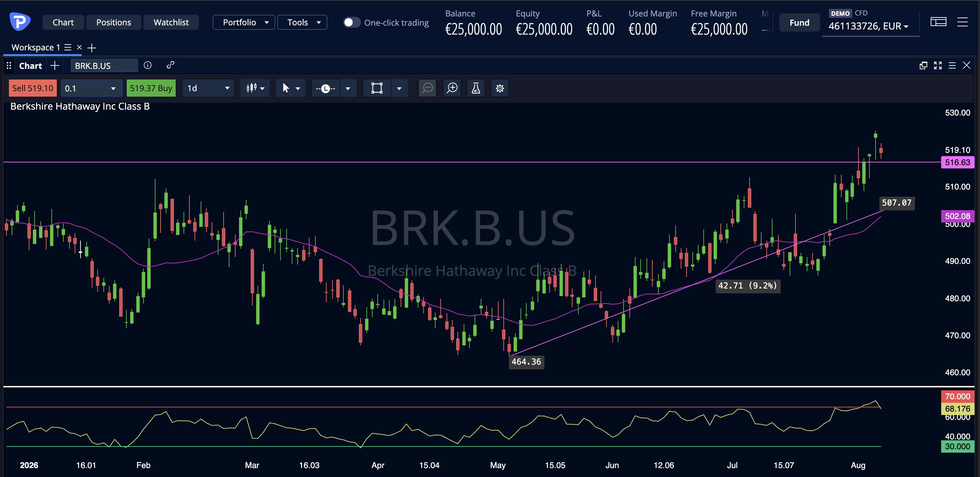Click the 68.176 RSI value label
This screenshot has height=477, width=980.
[957, 408]
